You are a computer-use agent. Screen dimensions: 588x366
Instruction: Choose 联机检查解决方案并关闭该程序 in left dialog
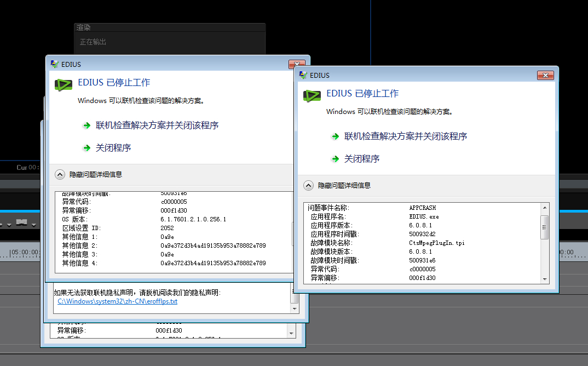point(157,125)
